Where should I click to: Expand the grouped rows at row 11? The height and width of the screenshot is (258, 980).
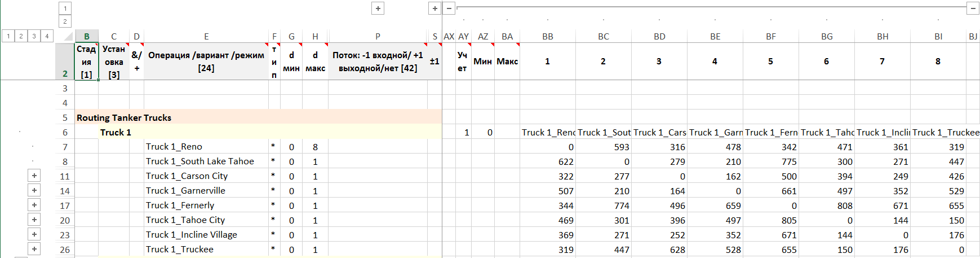click(x=34, y=176)
